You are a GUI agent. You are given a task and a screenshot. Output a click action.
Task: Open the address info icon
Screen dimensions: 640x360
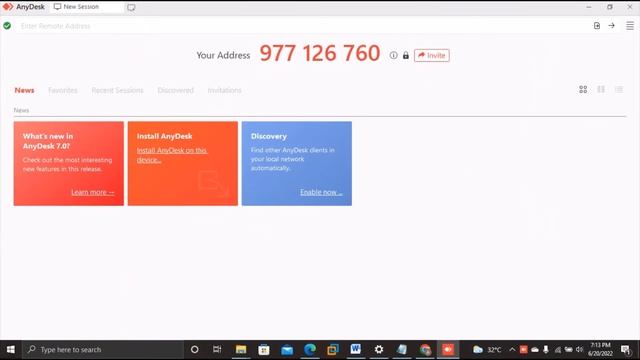tap(393, 55)
